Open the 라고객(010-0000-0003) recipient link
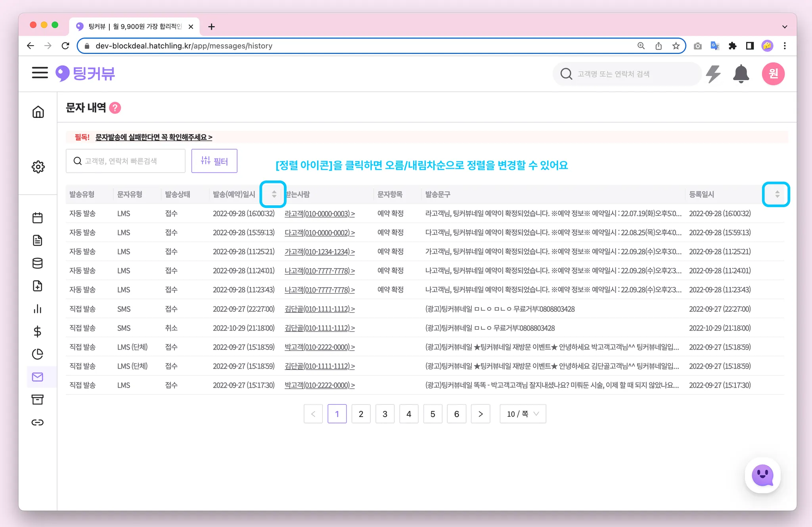 tap(320, 213)
